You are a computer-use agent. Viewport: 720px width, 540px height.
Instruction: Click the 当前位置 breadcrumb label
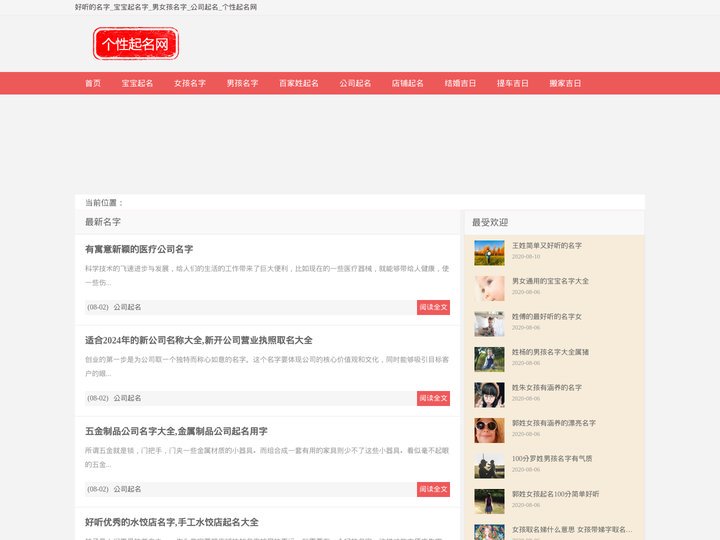coord(104,202)
